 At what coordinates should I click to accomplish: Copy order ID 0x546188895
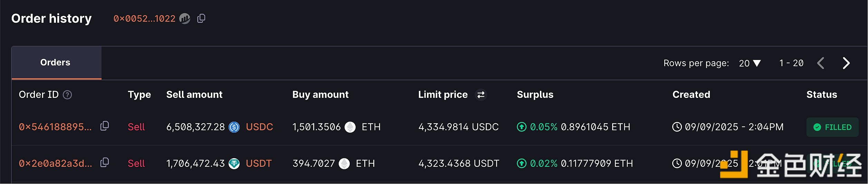tap(105, 126)
